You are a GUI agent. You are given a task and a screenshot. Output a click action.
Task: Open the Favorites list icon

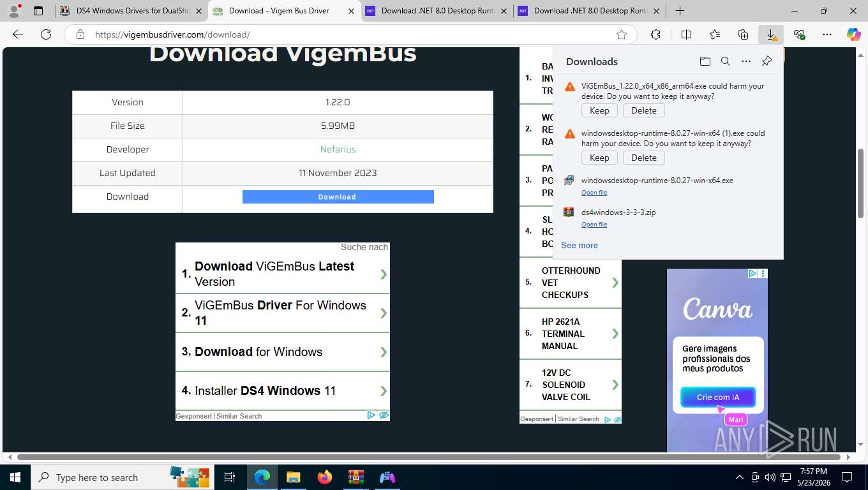point(715,34)
